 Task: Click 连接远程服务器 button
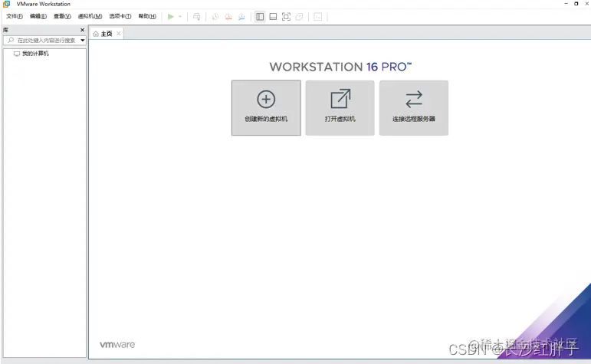pos(414,108)
